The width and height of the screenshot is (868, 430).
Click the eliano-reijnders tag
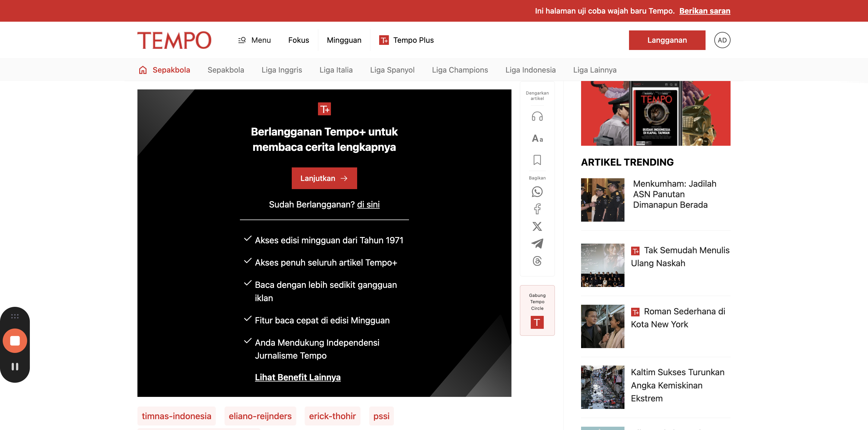coord(260,416)
